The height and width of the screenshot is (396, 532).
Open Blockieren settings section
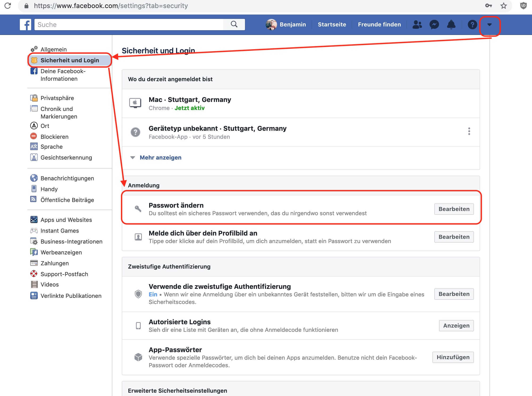pos(55,137)
